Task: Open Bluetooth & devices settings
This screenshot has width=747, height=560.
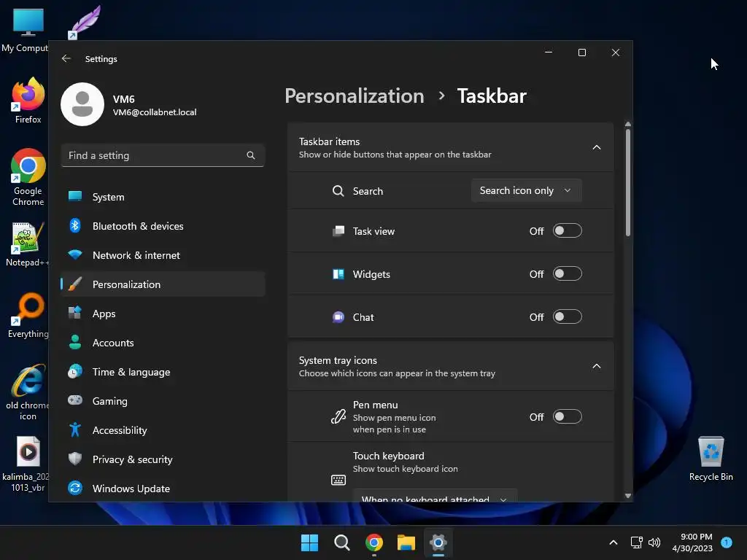Action: pos(163,226)
